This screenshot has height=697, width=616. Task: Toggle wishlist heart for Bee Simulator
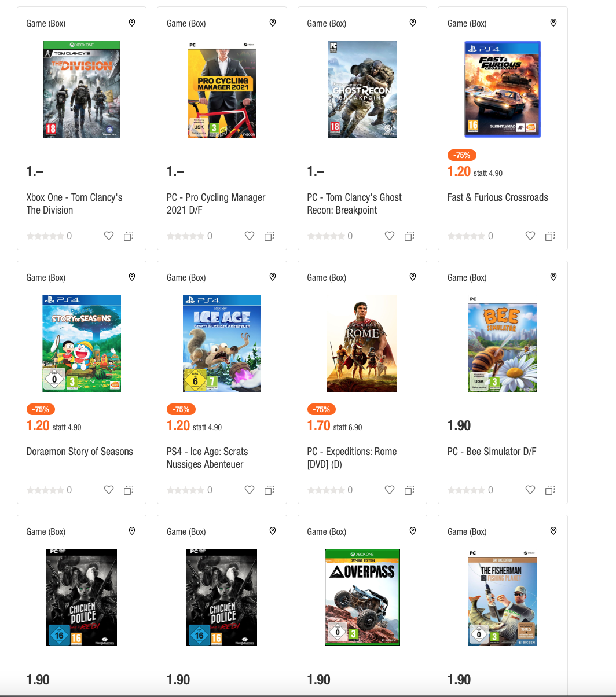point(530,490)
